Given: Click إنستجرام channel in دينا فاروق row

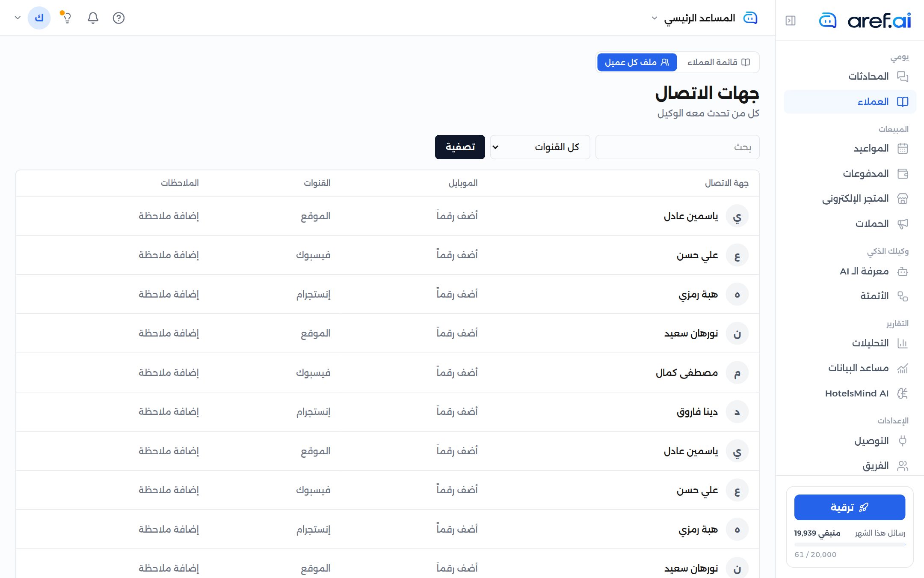Looking at the screenshot, I should tap(314, 412).
